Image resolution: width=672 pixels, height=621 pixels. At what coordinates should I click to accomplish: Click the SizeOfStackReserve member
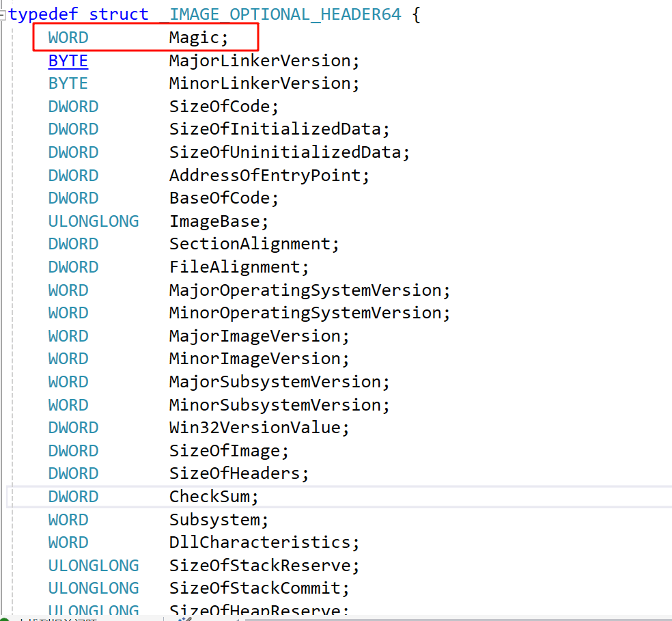tap(260, 566)
